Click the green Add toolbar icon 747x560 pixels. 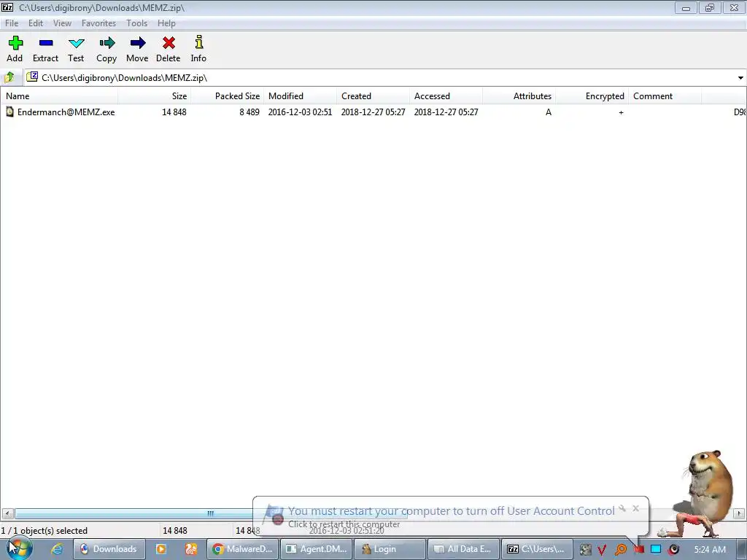click(15, 43)
